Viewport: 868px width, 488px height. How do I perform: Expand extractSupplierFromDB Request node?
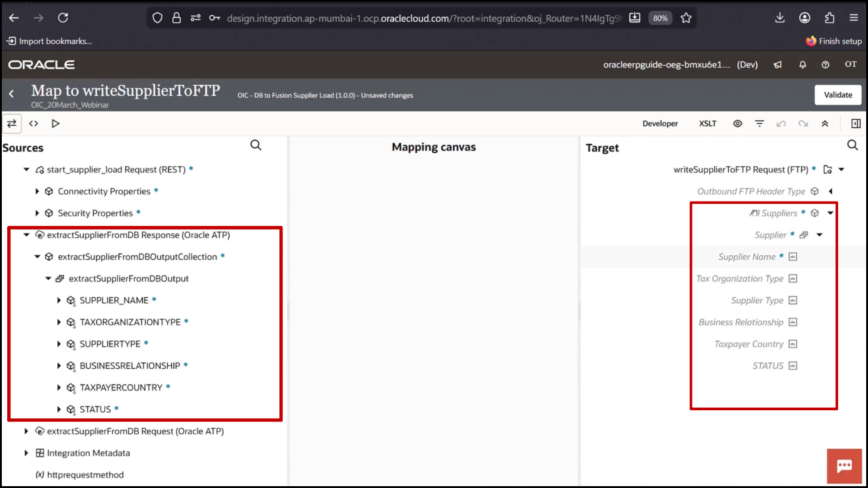click(x=26, y=431)
